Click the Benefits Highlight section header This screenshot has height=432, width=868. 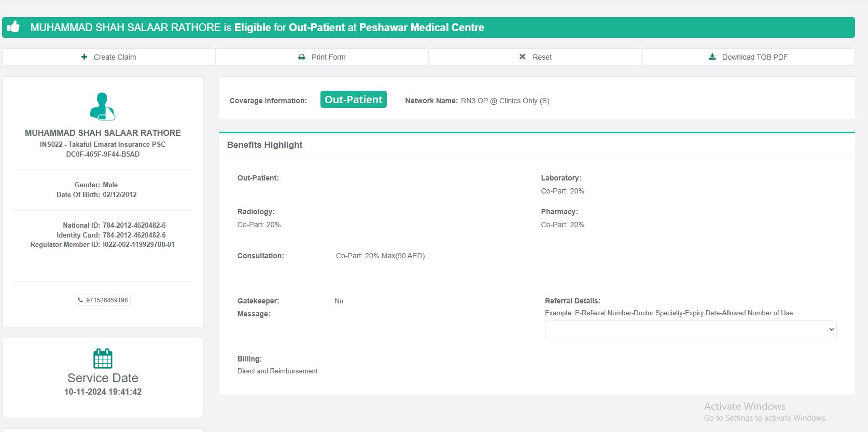pyautogui.click(x=264, y=145)
